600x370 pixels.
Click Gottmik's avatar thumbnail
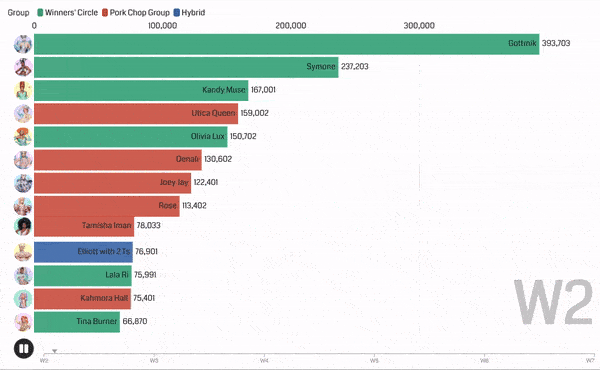coord(23,44)
